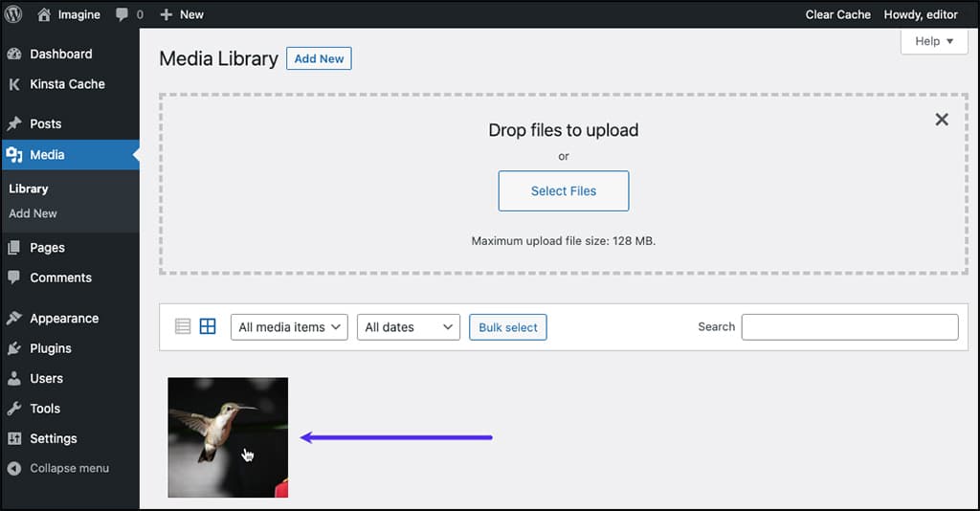The width and height of the screenshot is (980, 511).
Task: Open Kinsta Cache settings
Action: (x=69, y=83)
